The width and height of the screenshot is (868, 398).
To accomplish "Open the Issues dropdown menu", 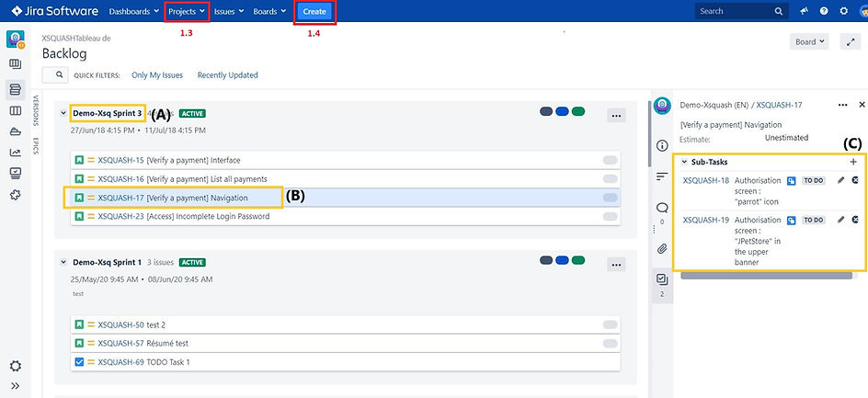I will tap(229, 11).
